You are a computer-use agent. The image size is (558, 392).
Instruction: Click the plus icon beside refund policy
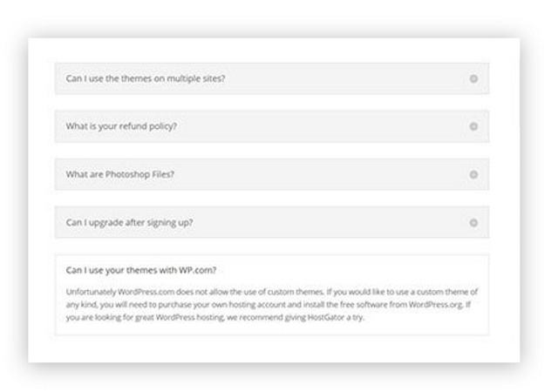click(x=473, y=126)
